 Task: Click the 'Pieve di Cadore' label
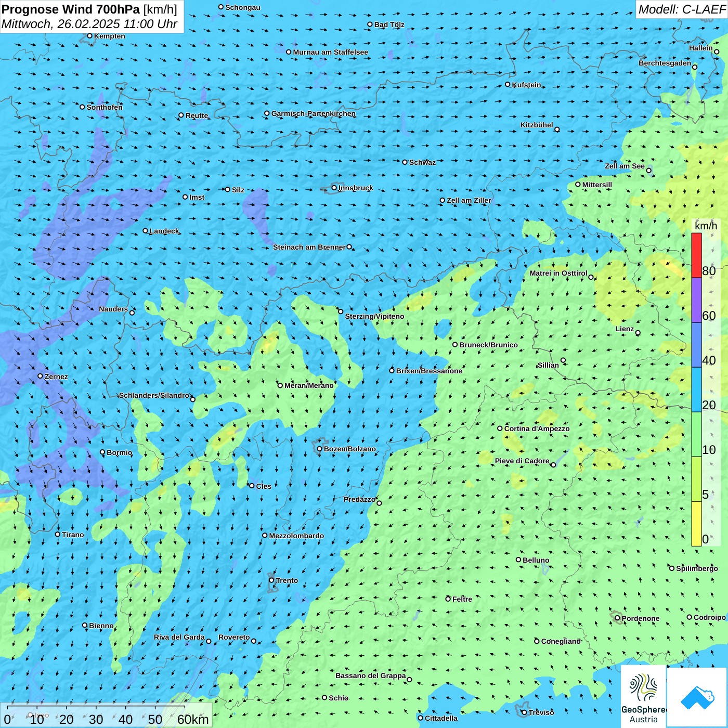pyautogui.click(x=522, y=461)
